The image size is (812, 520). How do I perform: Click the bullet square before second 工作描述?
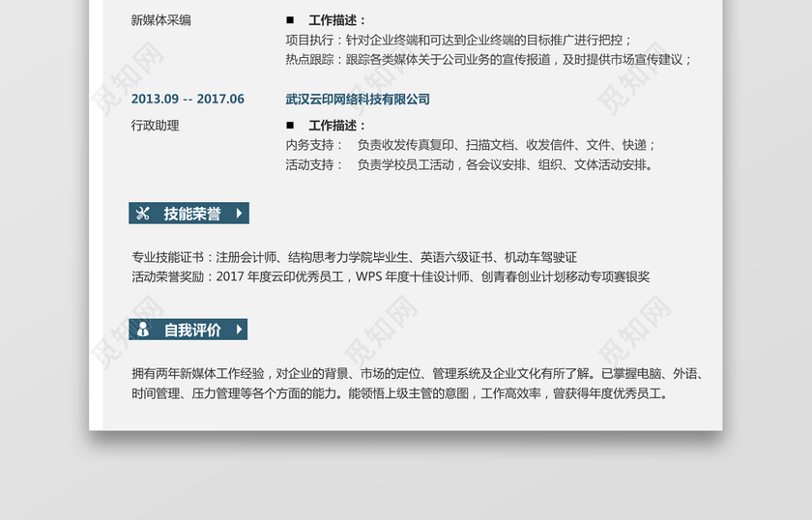click(290, 126)
